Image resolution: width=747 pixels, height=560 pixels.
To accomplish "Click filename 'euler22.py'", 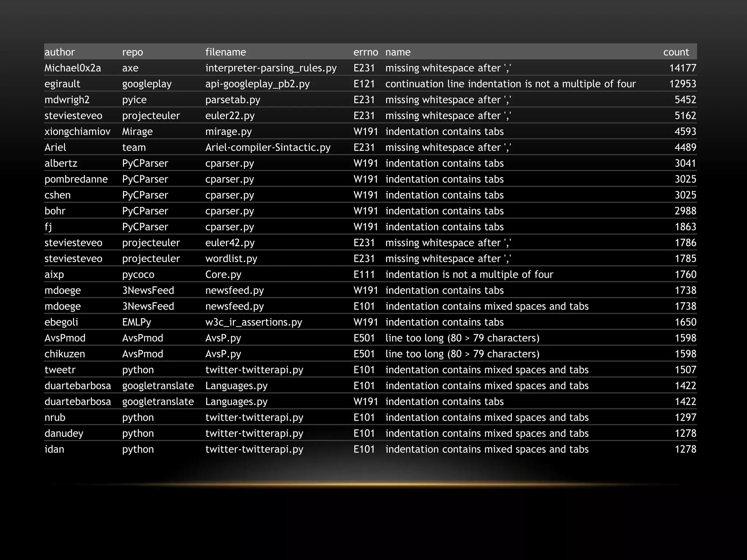I will pos(230,116).
